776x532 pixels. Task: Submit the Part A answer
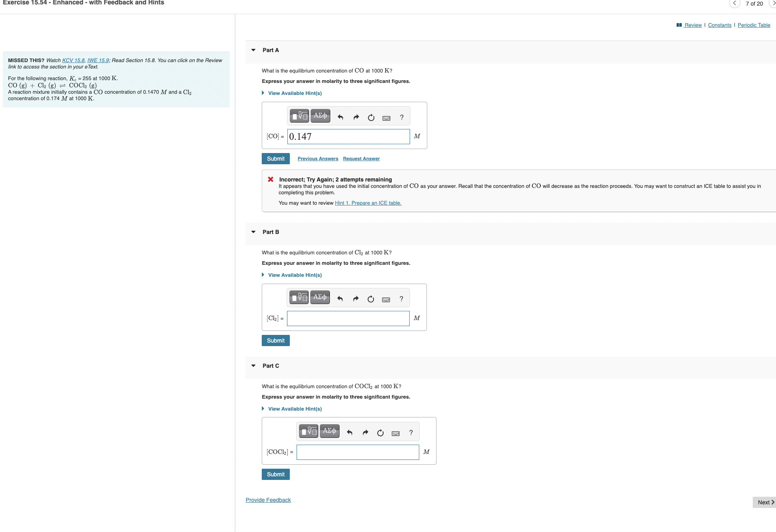[x=275, y=158]
